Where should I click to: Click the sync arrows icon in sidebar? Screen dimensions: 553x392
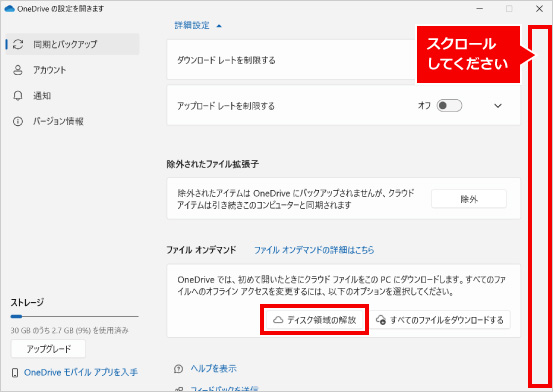[x=18, y=44]
